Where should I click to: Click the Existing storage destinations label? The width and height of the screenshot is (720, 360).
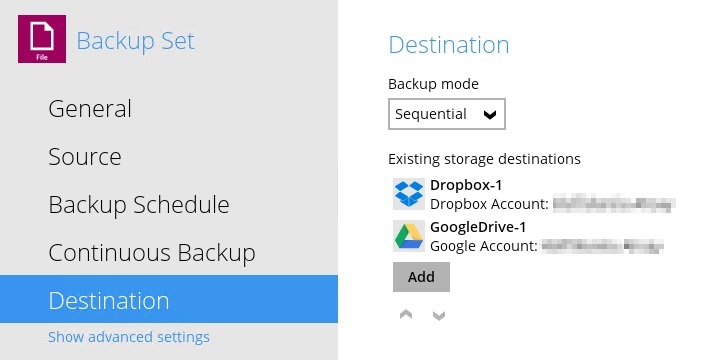point(484,159)
